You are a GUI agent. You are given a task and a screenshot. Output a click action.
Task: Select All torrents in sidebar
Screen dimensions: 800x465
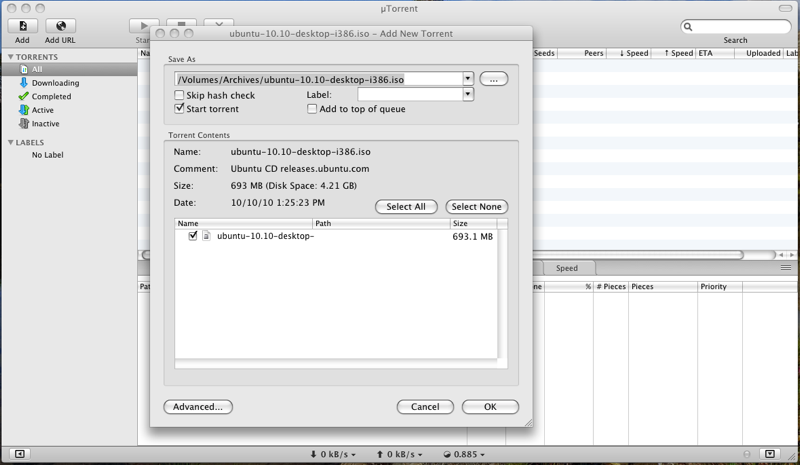69,69
